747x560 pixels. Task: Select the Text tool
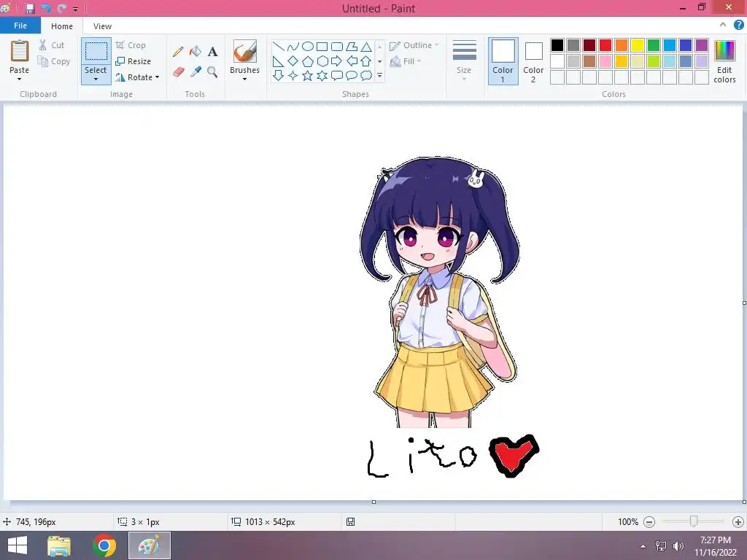coord(212,52)
